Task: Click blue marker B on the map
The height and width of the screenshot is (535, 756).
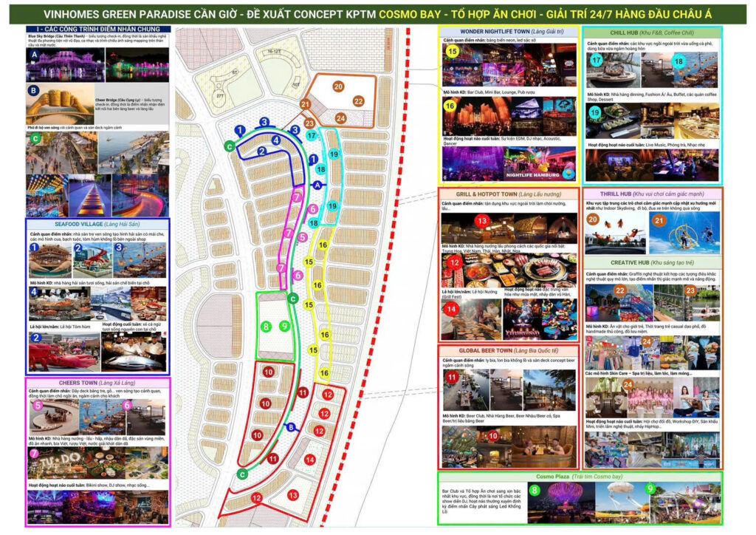Action: tap(291, 426)
